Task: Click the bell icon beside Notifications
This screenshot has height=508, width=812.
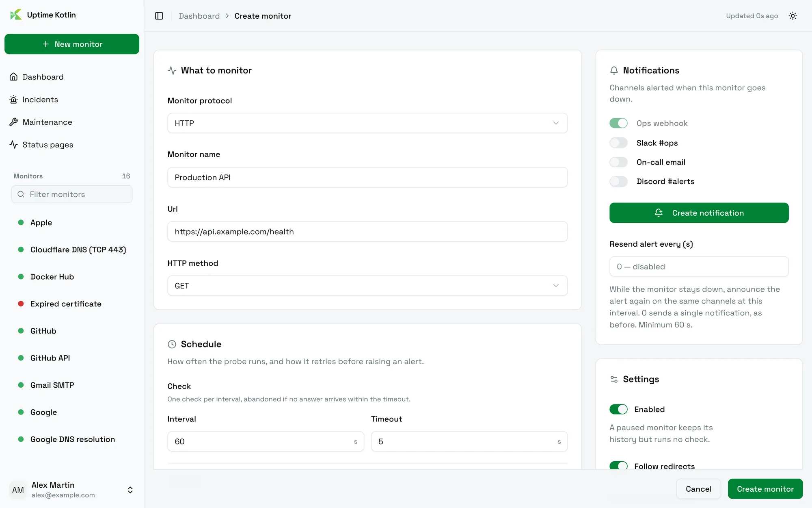Action: pos(614,70)
